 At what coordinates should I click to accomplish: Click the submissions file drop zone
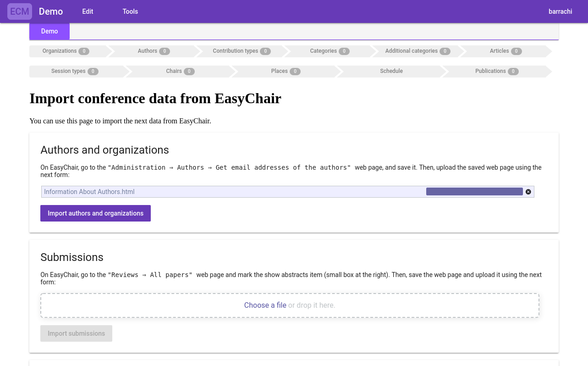(x=290, y=305)
